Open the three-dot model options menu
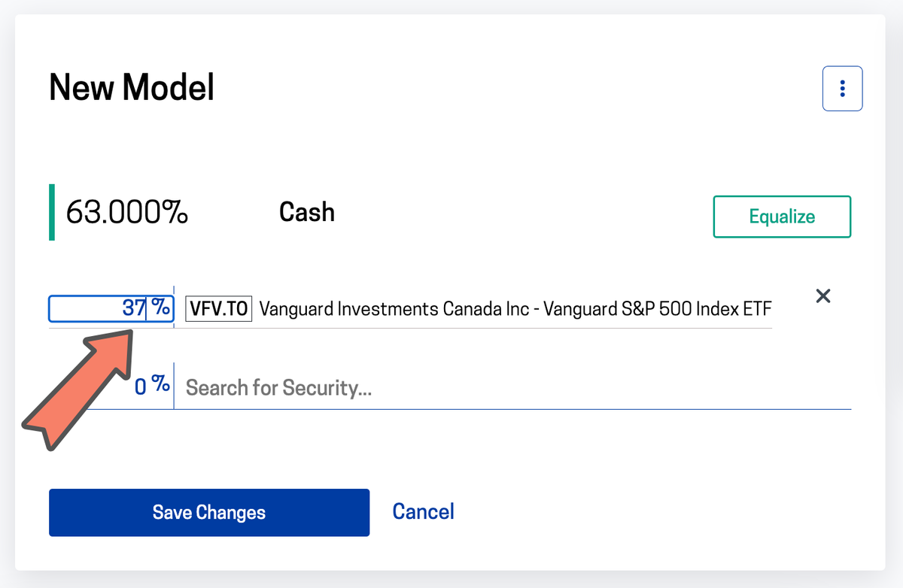 pos(842,89)
